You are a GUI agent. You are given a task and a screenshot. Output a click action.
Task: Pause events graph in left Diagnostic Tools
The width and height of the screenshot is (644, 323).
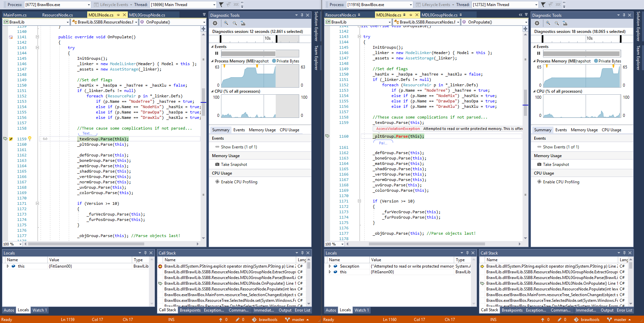click(x=217, y=53)
